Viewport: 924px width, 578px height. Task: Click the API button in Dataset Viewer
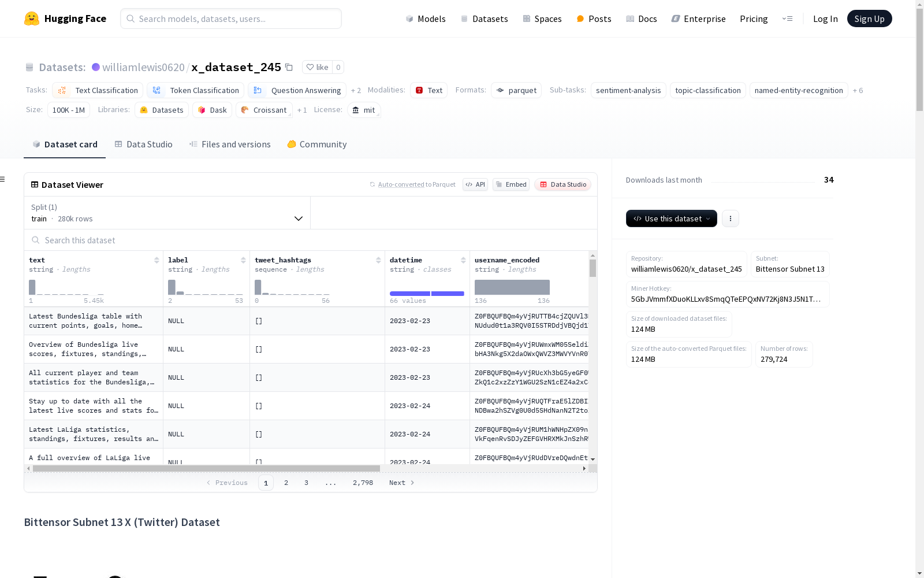coord(475,184)
